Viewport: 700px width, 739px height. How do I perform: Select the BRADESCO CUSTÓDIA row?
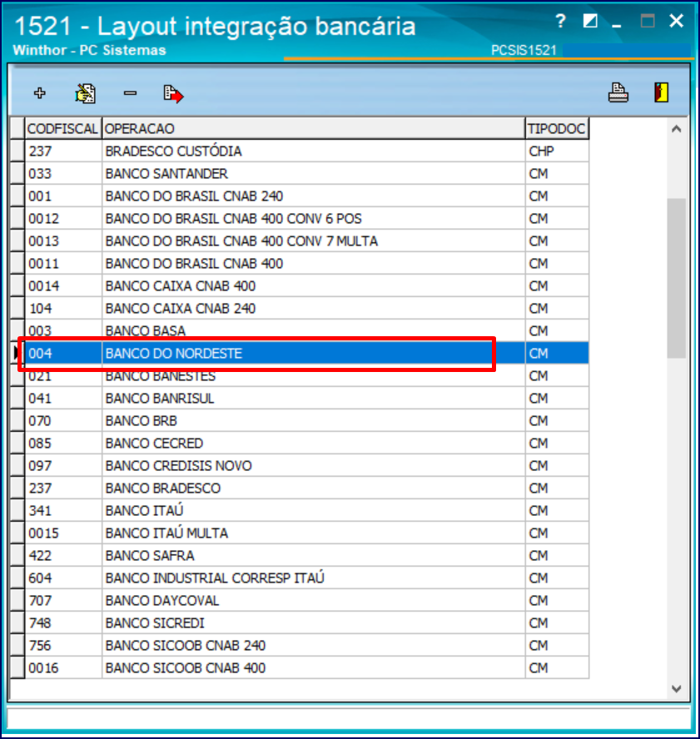(x=300, y=151)
